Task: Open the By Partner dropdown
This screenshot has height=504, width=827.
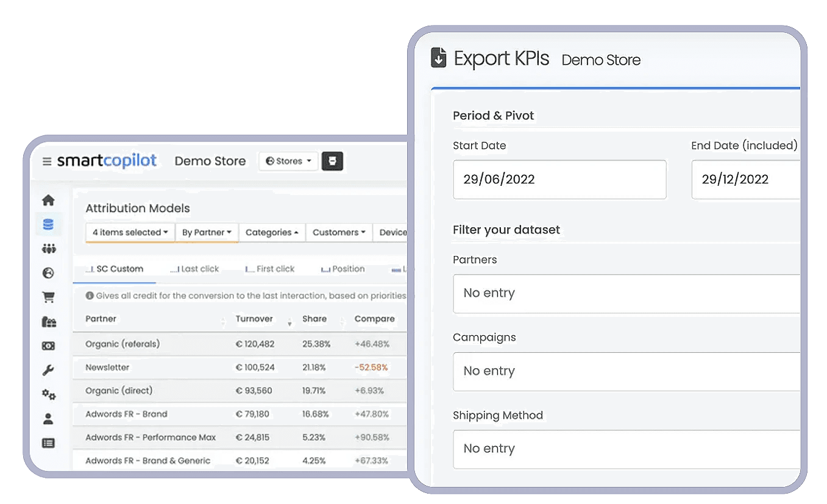Action: point(207,232)
